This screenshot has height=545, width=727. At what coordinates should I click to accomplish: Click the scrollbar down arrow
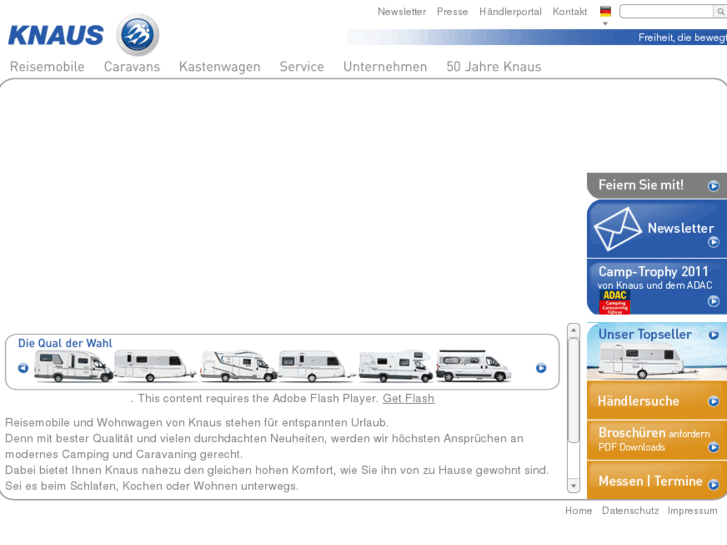click(x=574, y=486)
